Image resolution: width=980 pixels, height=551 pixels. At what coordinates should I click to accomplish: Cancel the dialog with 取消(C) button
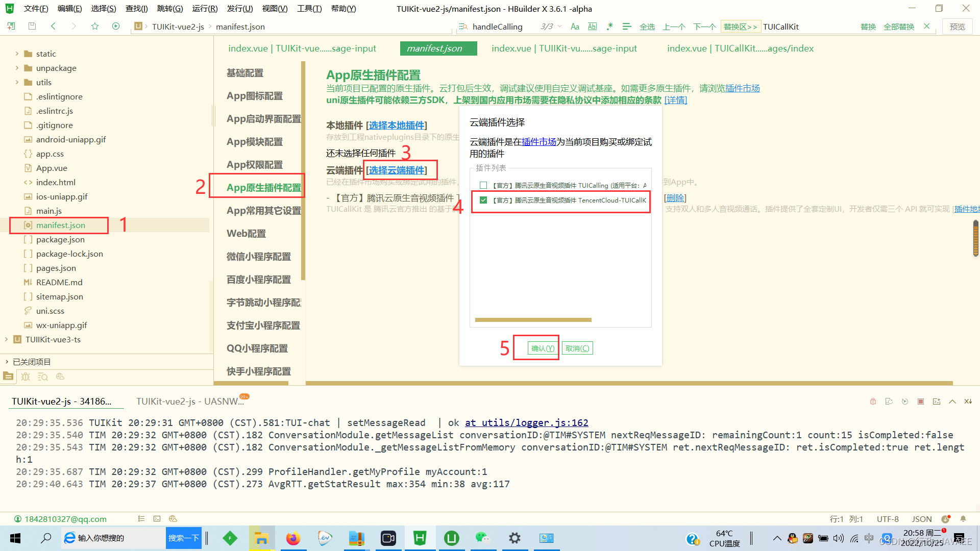pos(577,348)
